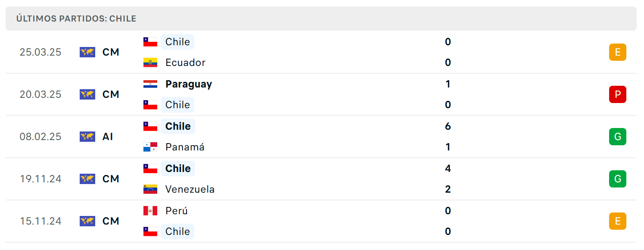The width and height of the screenshot is (644, 250).
Task: Click the Venezuela flag icon
Action: tap(150, 189)
